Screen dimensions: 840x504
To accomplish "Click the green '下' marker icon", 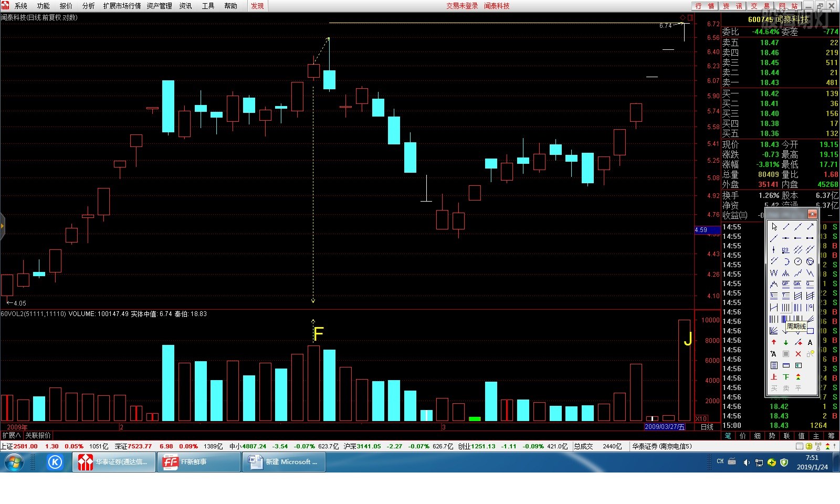I will [x=786, y=377].
